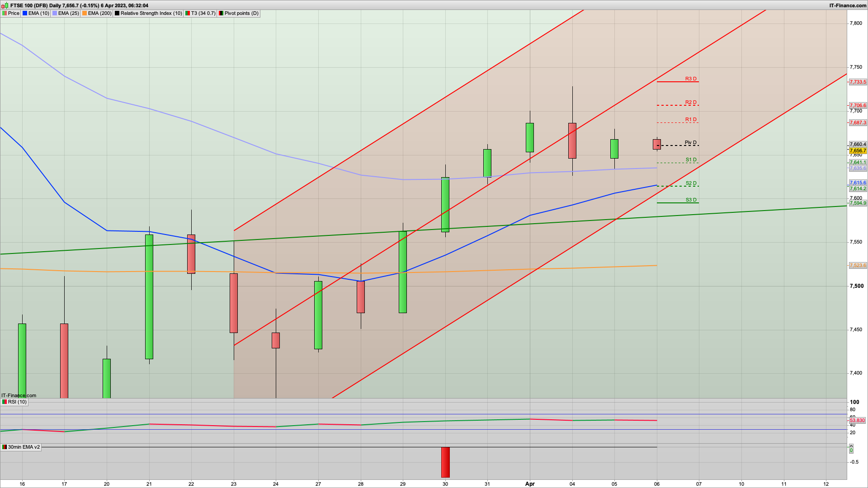Open Relative Strength Index (10) indicator settings
The image size is (868, 488).
click(151, 14)
